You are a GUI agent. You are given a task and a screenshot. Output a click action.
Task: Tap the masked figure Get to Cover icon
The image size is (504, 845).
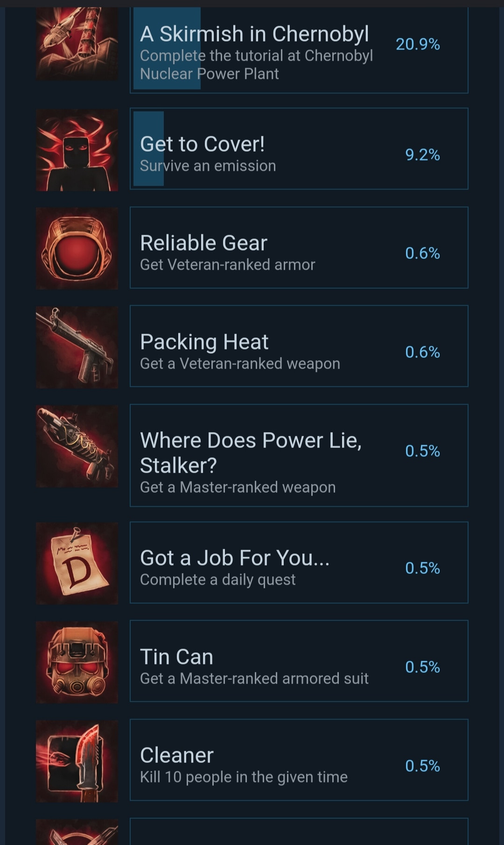tap(77, 150)
